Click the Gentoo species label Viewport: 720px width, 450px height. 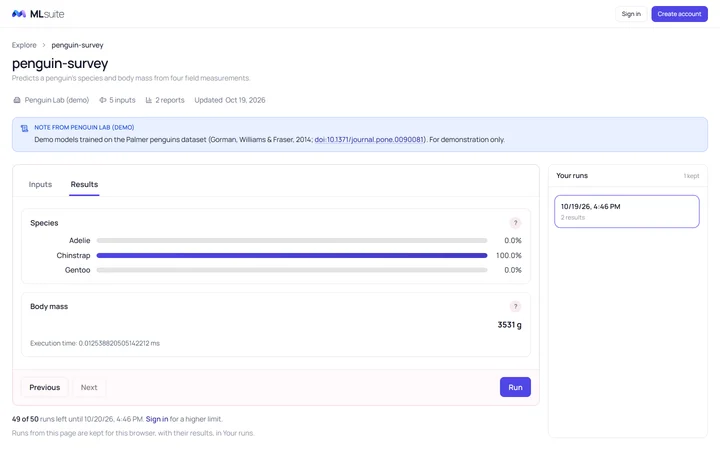pos(78,270)
